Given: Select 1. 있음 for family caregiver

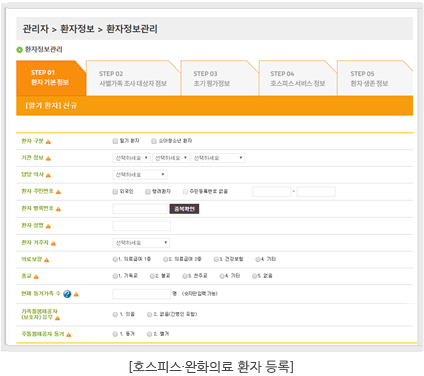Looking at the screenshot, I should tap(115, 314).
